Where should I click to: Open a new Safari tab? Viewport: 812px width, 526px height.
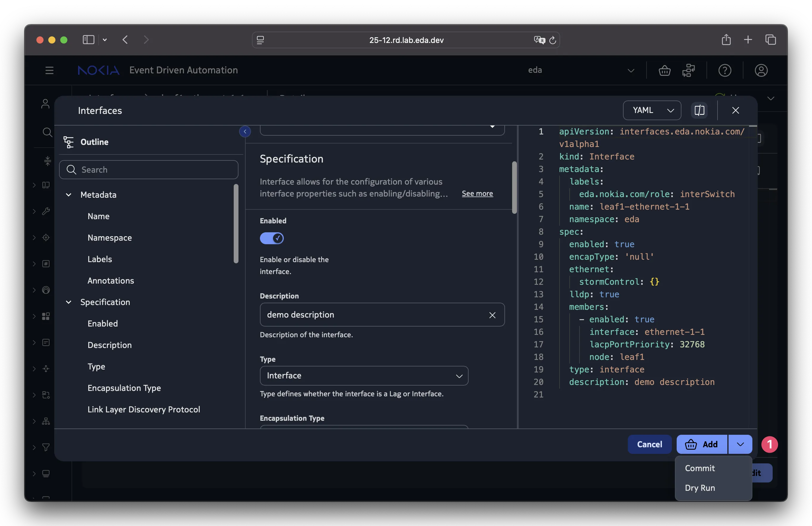748,40
